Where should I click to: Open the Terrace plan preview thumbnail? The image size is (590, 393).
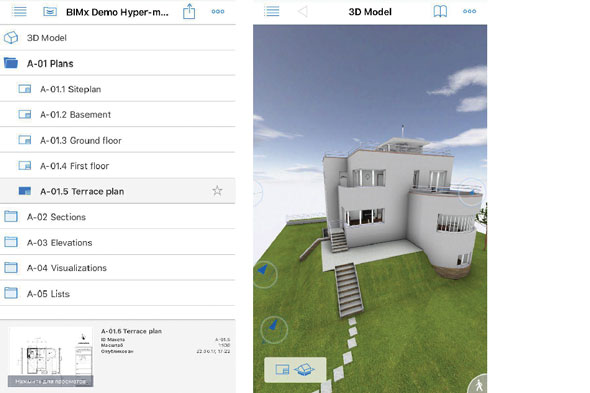50,357
